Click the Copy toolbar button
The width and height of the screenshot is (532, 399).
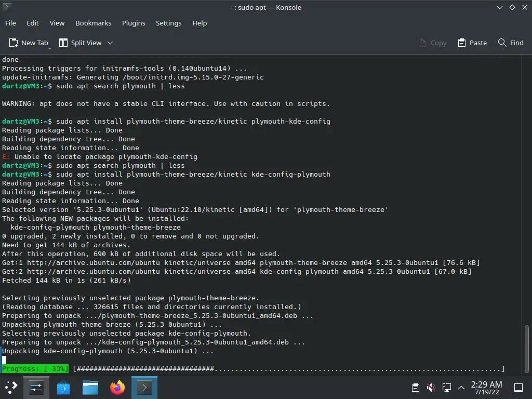pyautogui.click(x=433, y=43)
